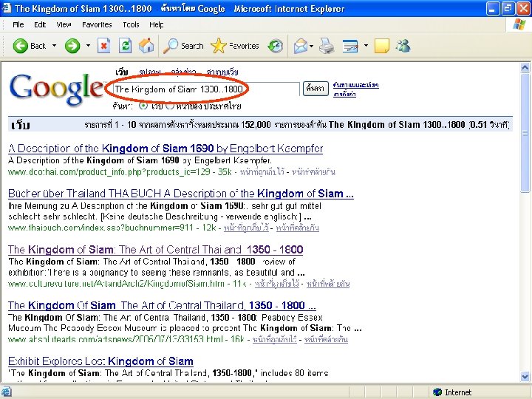Open the Preferences link under Advanced Search

pos(344,94)
